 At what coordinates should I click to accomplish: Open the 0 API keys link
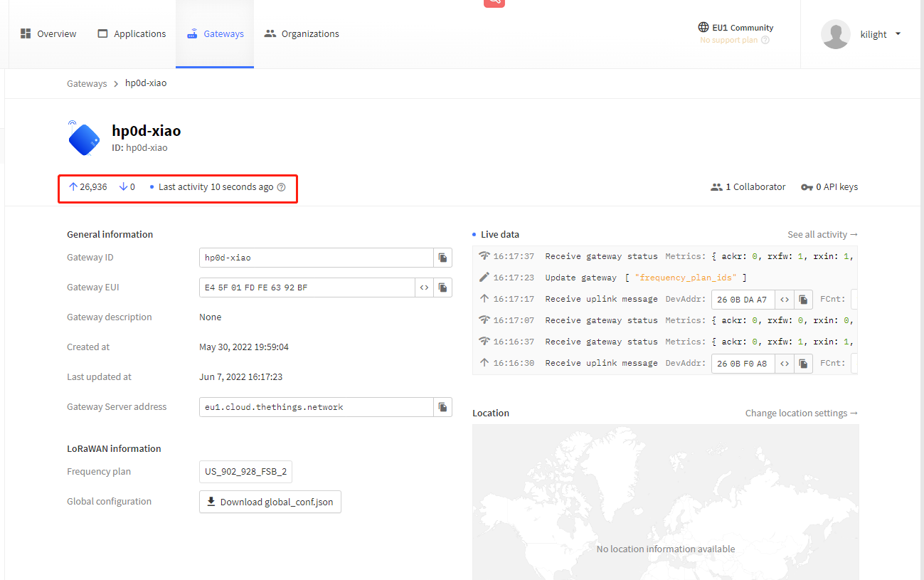[829, 187]
